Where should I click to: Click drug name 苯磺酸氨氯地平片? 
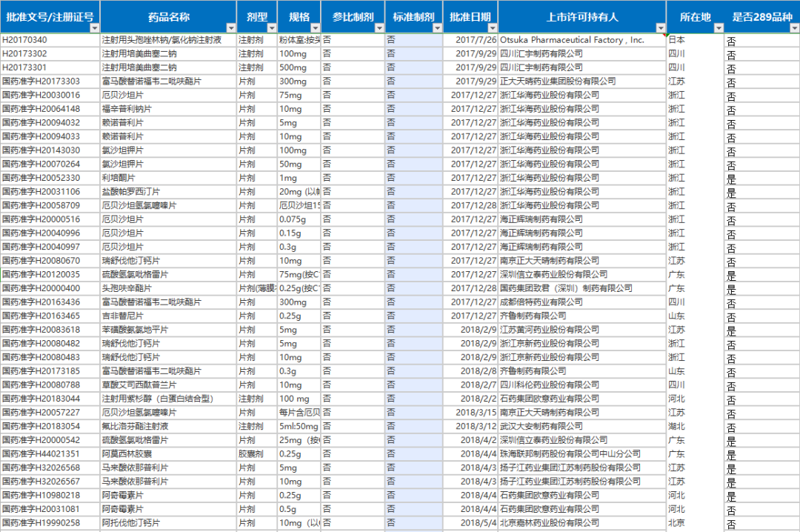(168, 330)
